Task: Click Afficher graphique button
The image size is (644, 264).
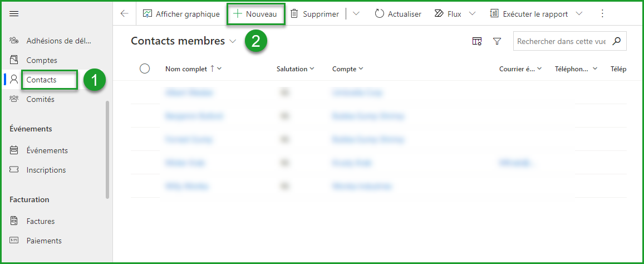Action: click(181, 14)
